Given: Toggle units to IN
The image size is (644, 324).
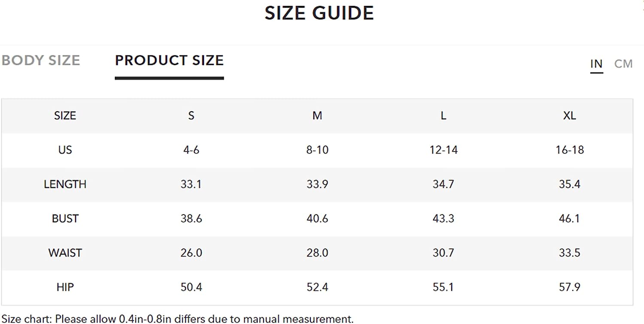Looking at the screenshot, I should [x=596, y=64].
